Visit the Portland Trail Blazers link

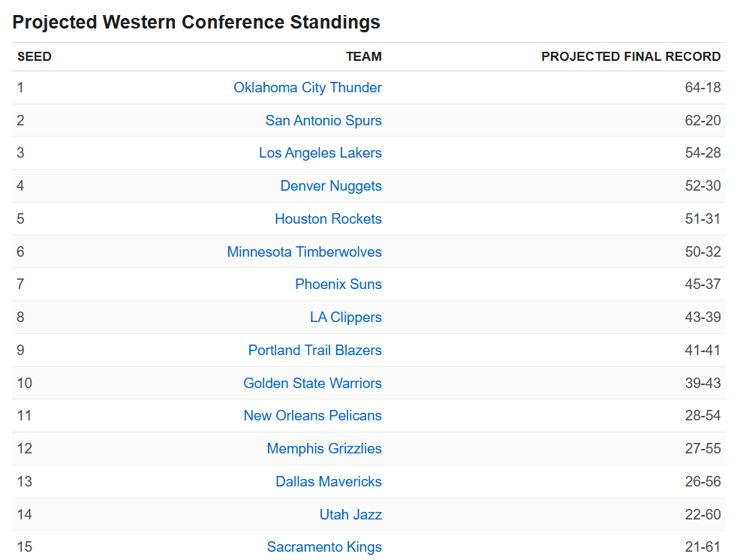coord(314,351)
